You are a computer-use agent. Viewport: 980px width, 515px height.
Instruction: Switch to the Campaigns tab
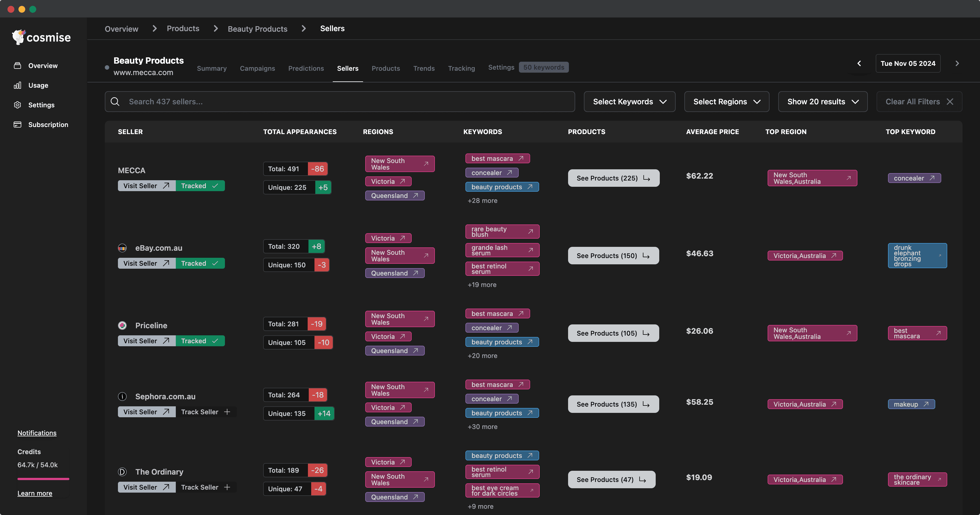(x=257, y=68)
